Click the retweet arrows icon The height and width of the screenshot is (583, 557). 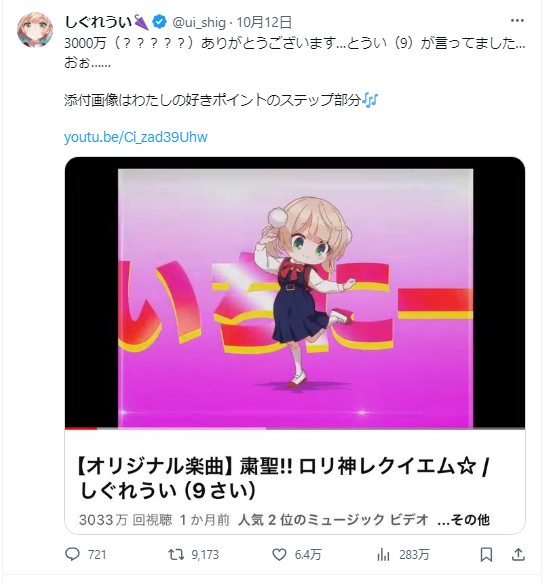pos(176,555)
